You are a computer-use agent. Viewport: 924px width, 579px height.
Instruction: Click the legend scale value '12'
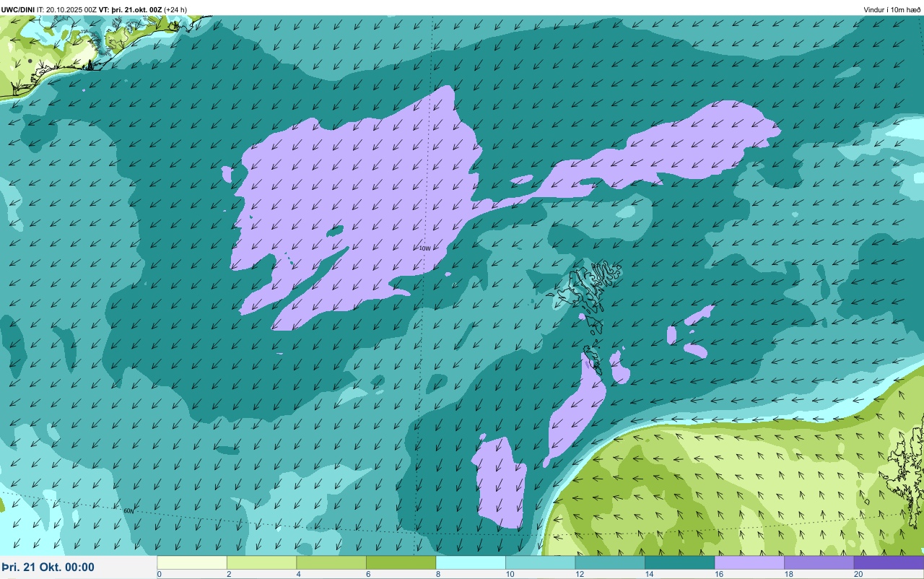coord(578,574)
